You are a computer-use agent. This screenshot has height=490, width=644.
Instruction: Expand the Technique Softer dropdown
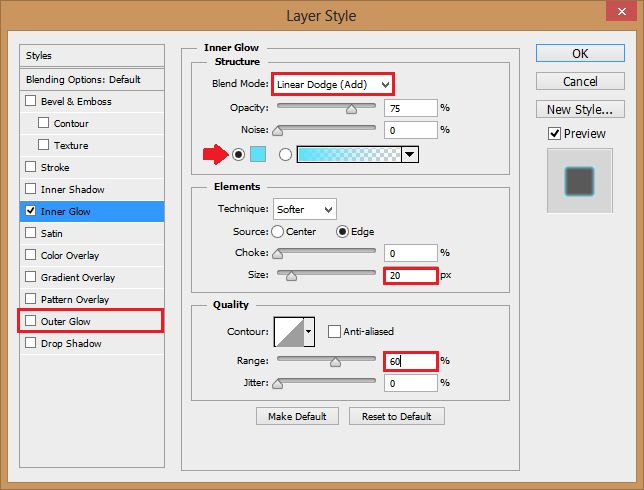tap(305, 209)
